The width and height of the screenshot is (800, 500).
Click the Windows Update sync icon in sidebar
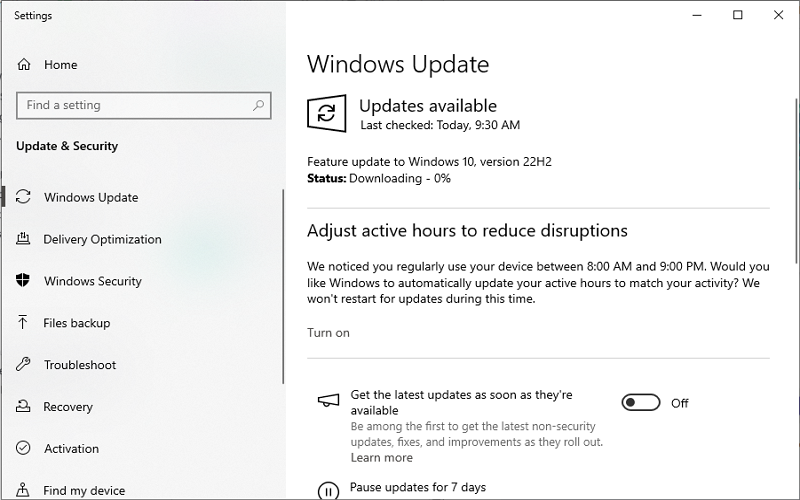pos(24,197)
